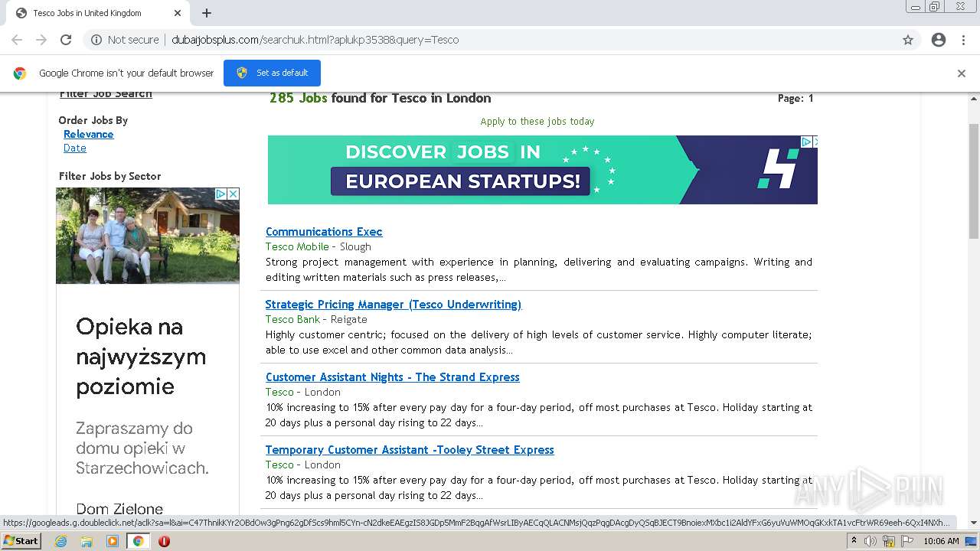
Task: Click the address bar URL field
Action: coord(498,40)
